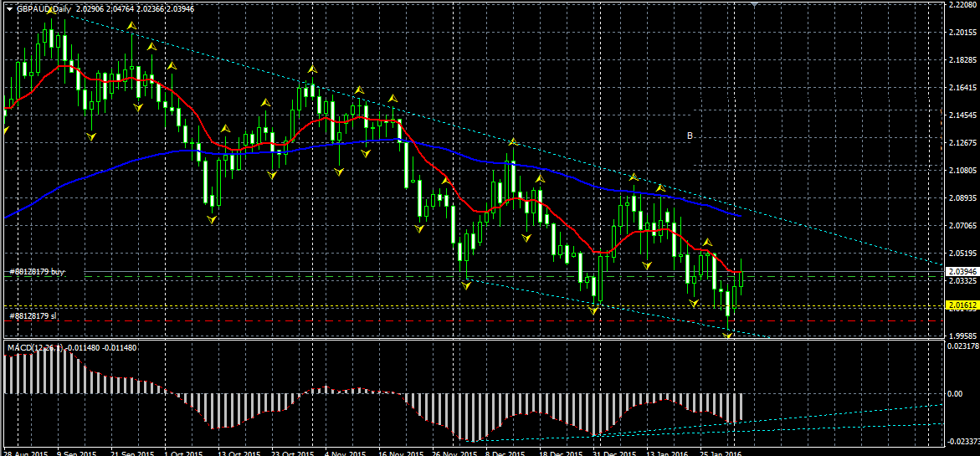980x456 pixels.
Task: Click the MACD(12,26,1) indicator label
Action: pos(35,347)
